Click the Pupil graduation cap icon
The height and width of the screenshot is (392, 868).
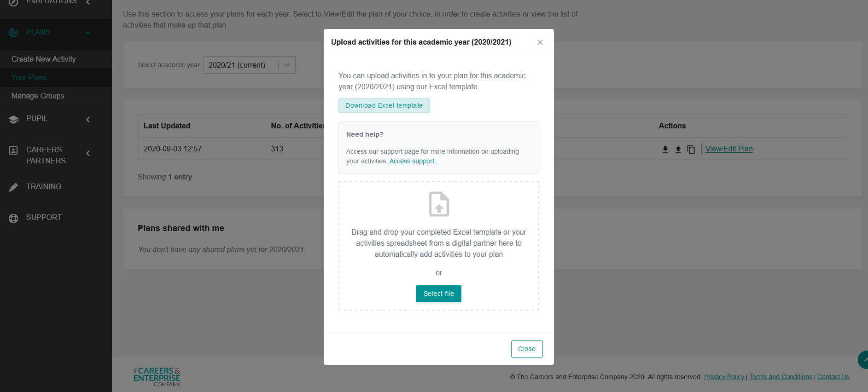13,119
